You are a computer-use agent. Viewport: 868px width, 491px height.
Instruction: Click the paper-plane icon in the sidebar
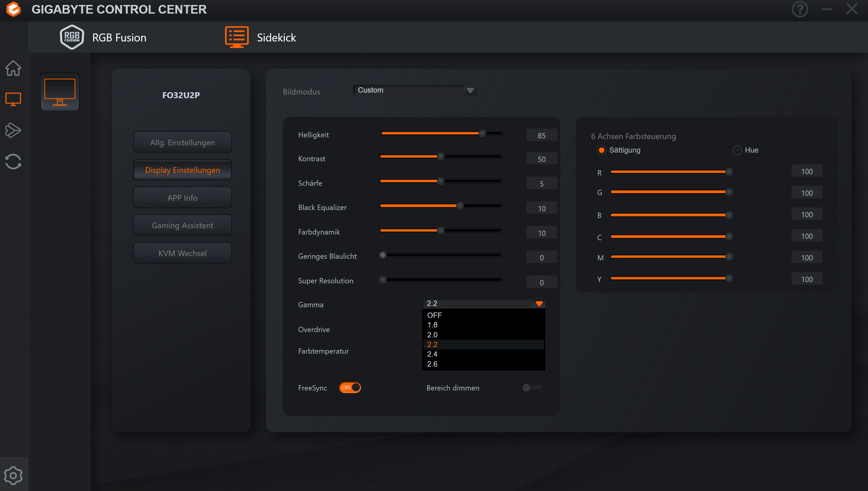13,130
